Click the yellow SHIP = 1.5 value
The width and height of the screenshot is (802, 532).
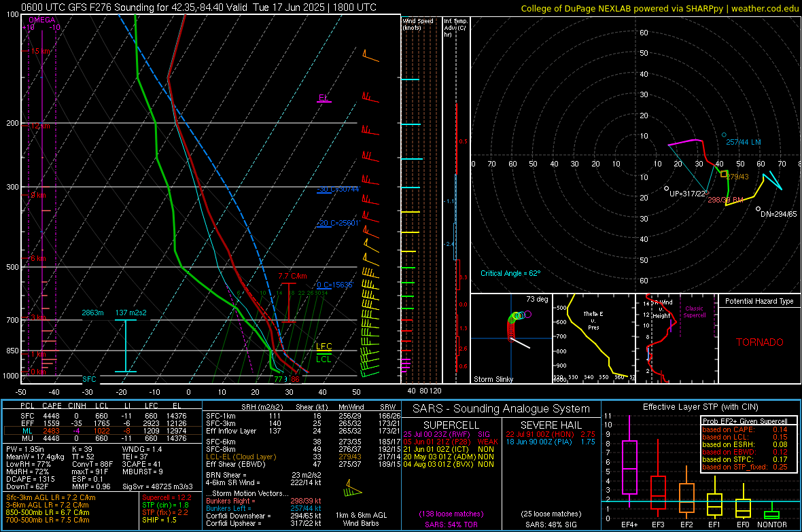tap(159, 520)
